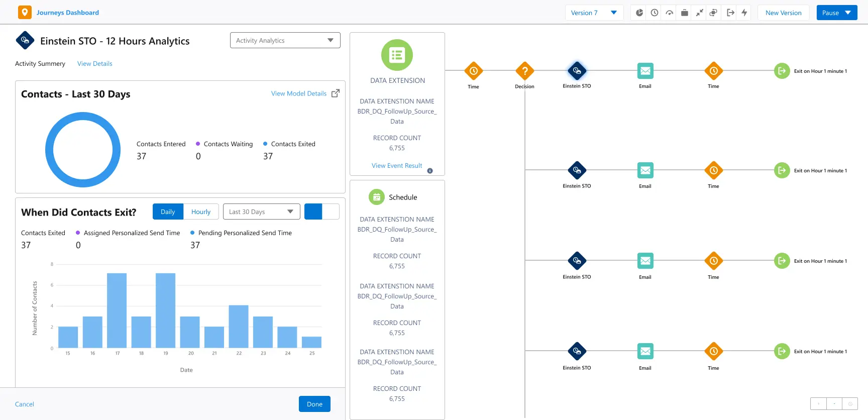
Task: Click info icon beside View Event Result
Action: 430,171
